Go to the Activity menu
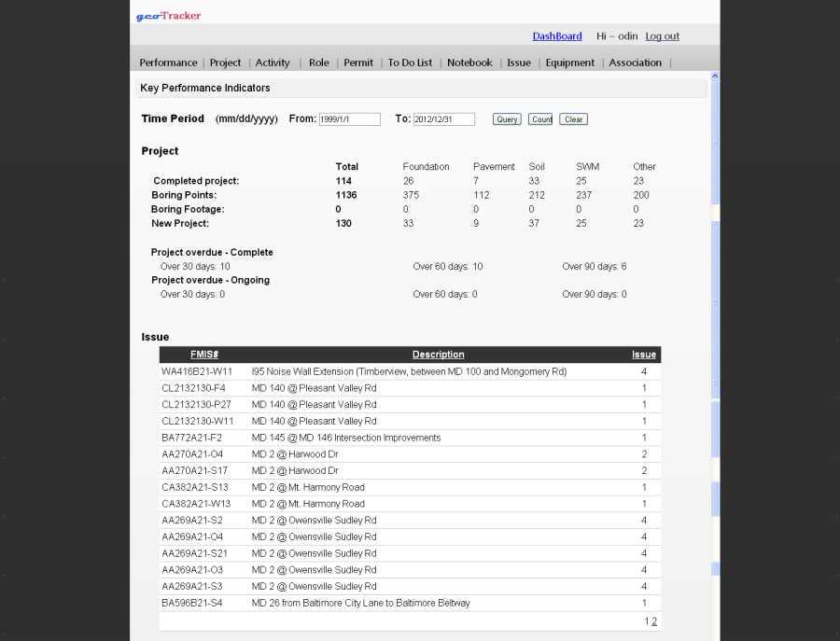Image resolution: width=840 pixels, height=641 pixels. coord(273,63)
